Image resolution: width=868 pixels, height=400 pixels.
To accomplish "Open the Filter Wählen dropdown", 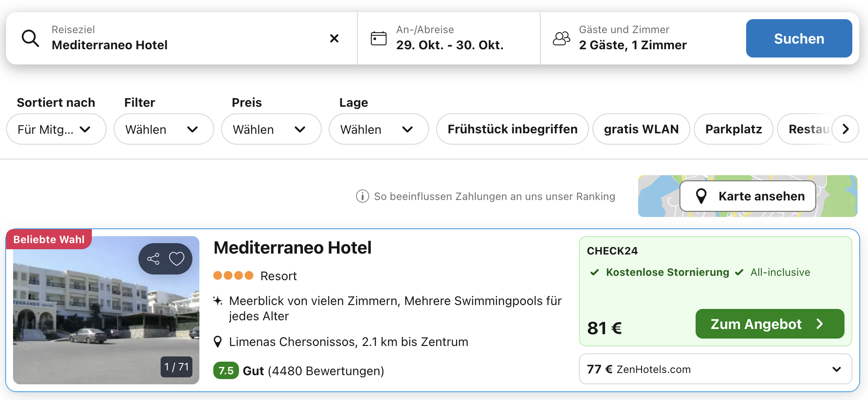I will pos(163,129).
